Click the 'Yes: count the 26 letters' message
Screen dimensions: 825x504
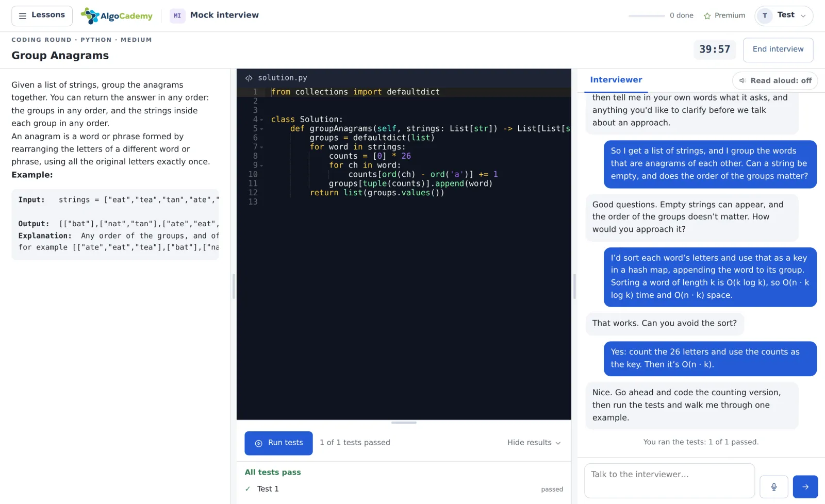tap(710, 358)
